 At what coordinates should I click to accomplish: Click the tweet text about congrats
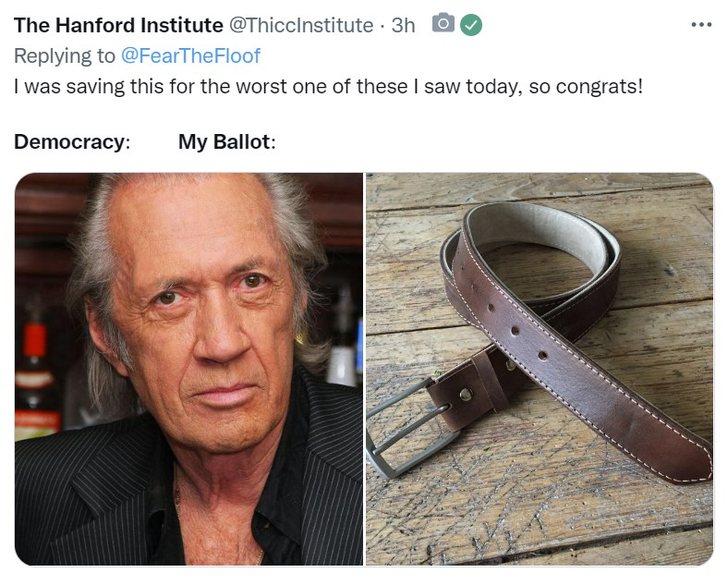pyautogui.click(x=328, y=86)
